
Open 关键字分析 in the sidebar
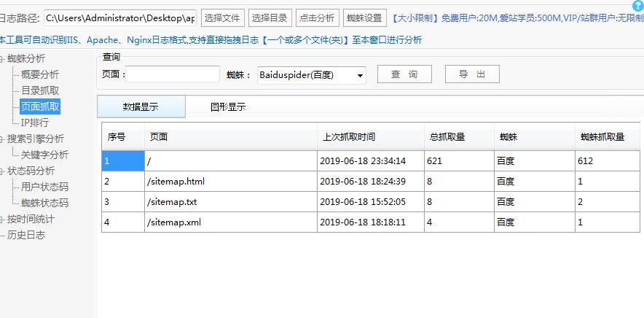click(44, 155)
